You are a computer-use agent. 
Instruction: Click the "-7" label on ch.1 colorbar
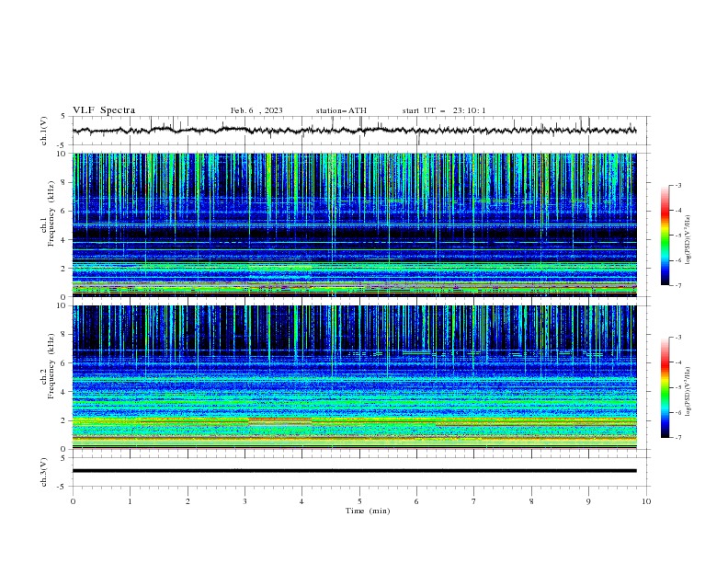(x=678, y=285)
